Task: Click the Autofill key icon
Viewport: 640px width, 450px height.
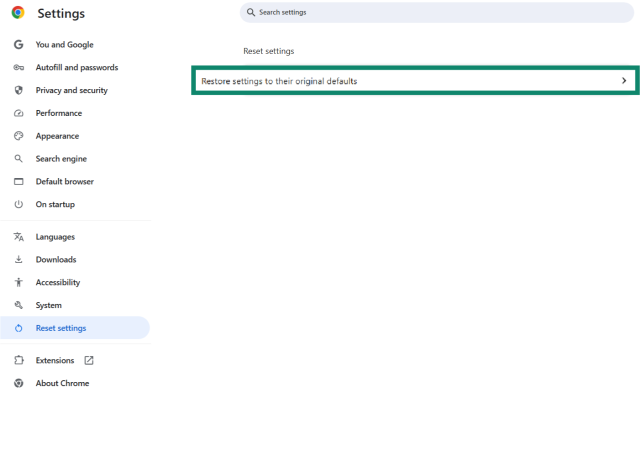Action: coord(18,68)
